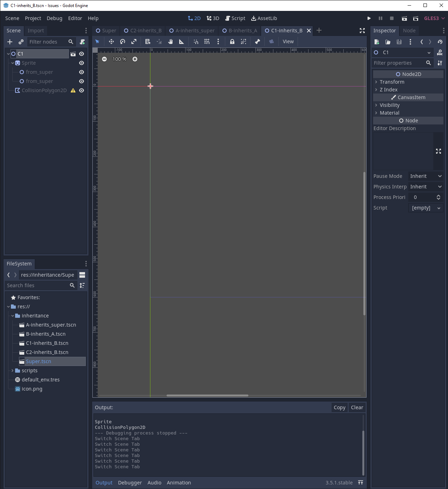Screen dimensions: 448x489
Task: Switch to the Import dock tab
Action: click(36, 31)
